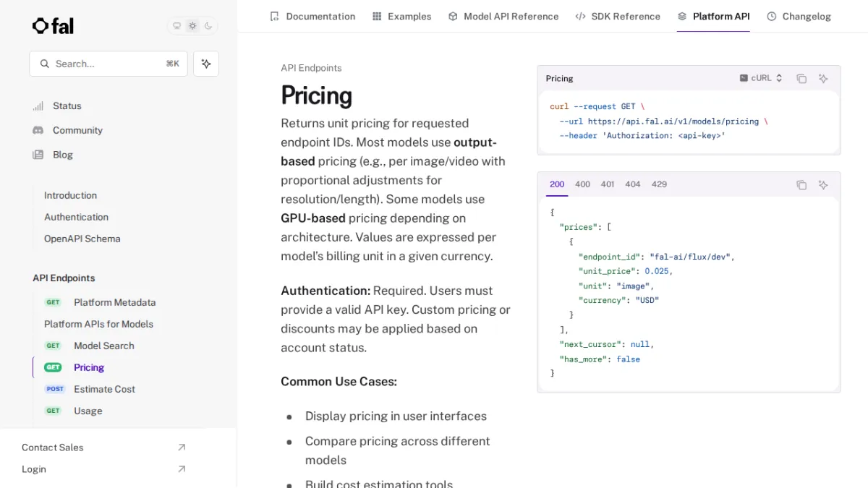This screenshot has height=488, width=868.
Task: Open the Authentication page in the sidebar
Action: click(76, 217)
